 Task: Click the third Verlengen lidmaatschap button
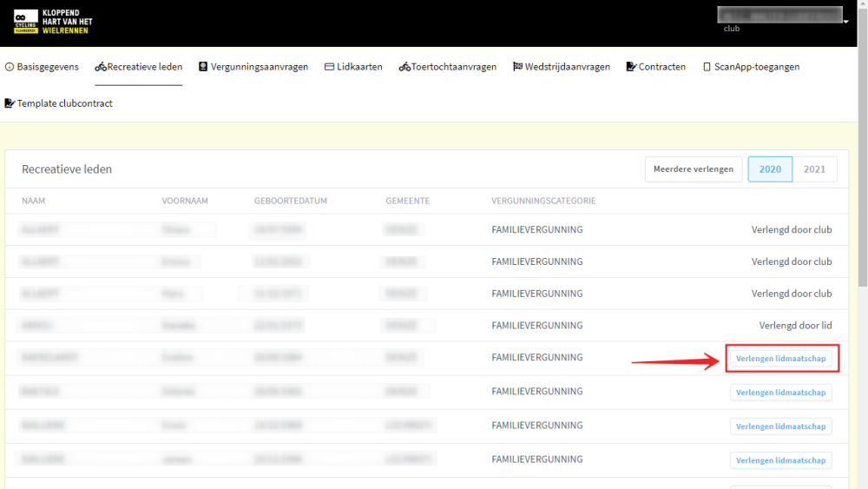[780, 426]
